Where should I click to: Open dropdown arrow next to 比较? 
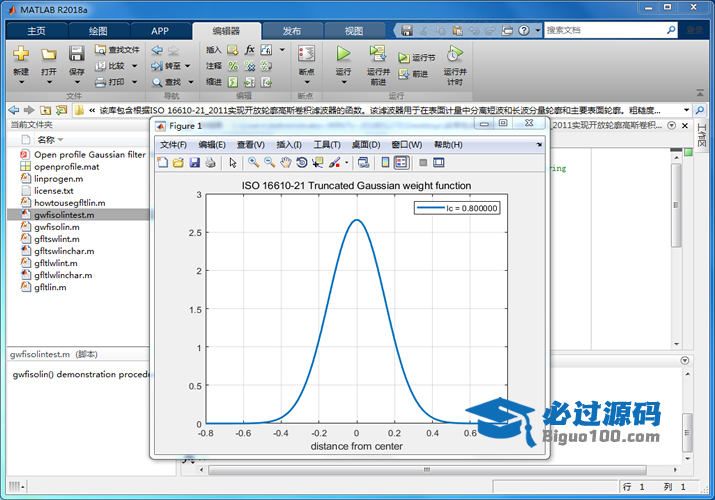[x=135, y=66]
